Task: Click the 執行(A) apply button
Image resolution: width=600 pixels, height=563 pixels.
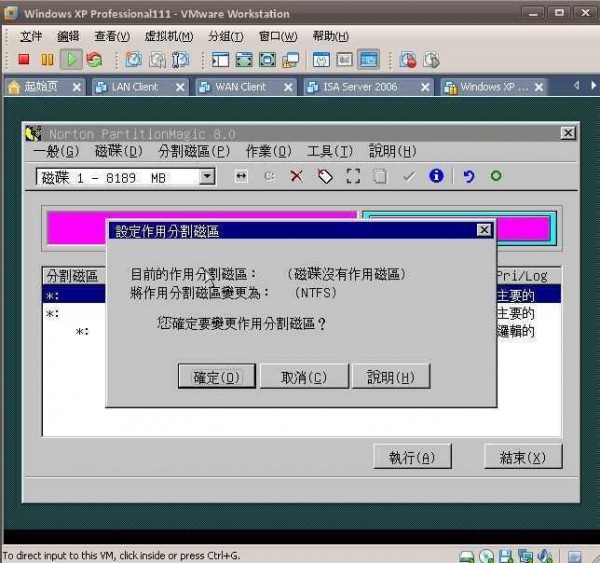Action: pos(412,457)
